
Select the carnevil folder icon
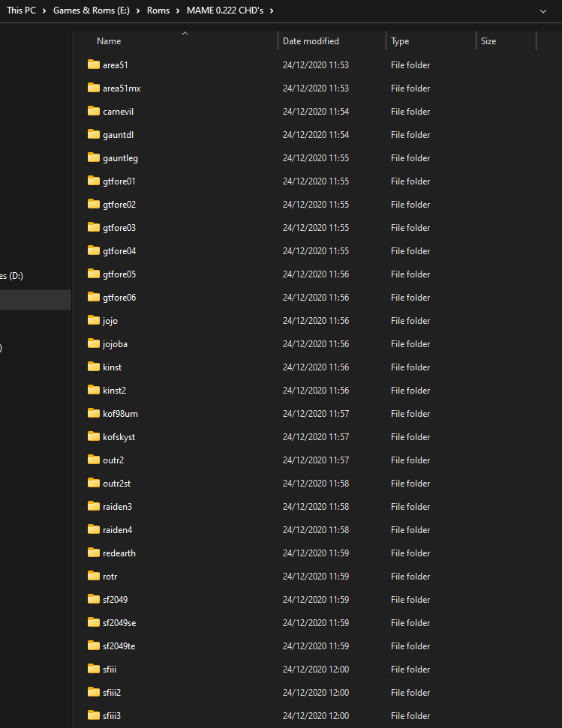pyautogui.click(x=94, y=111)
